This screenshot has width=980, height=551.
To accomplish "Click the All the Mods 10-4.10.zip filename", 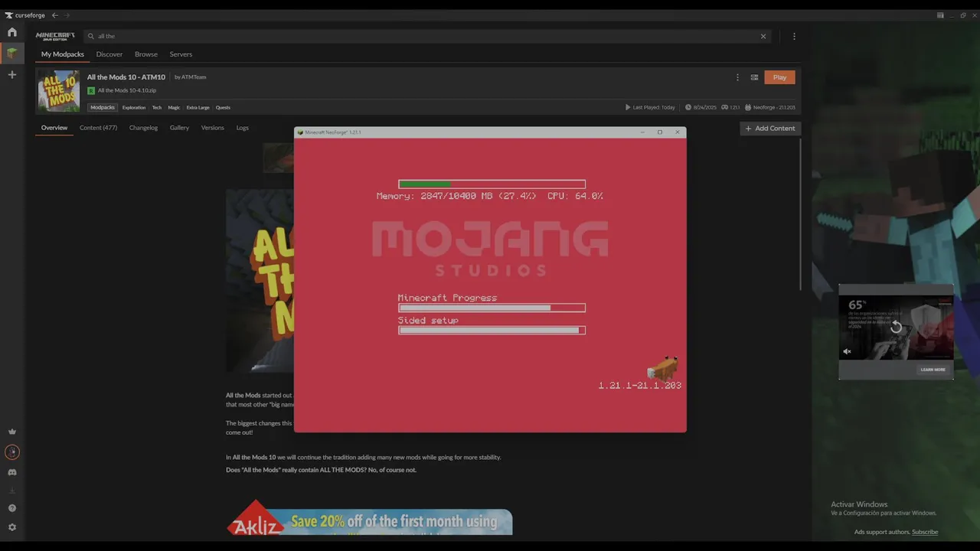I will (x=127, y=90).
